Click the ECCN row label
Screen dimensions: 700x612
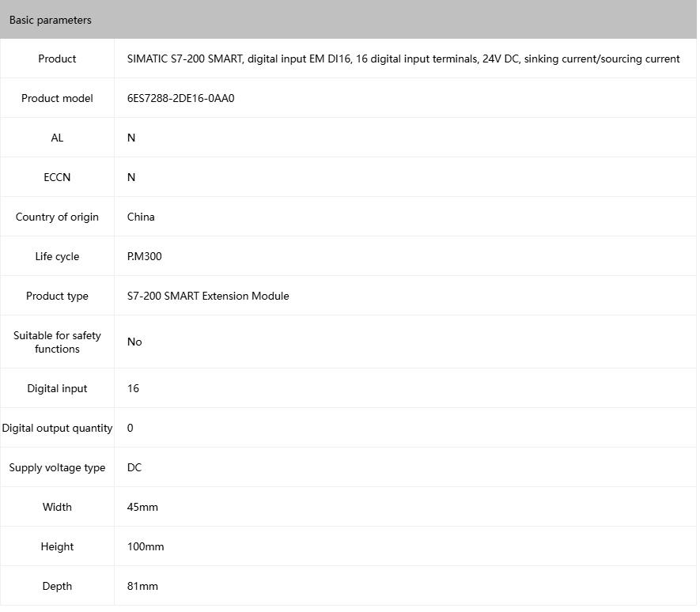point(57,177)
